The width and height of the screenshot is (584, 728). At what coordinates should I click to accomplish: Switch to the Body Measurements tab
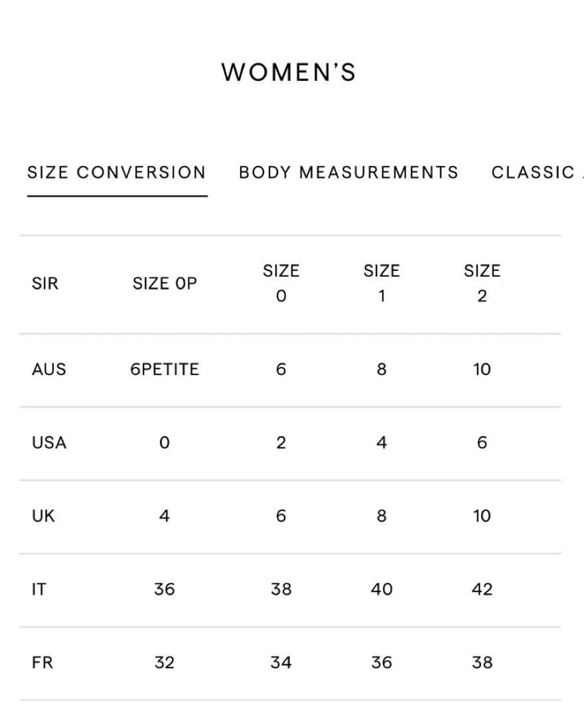click(x=348, y=173)
